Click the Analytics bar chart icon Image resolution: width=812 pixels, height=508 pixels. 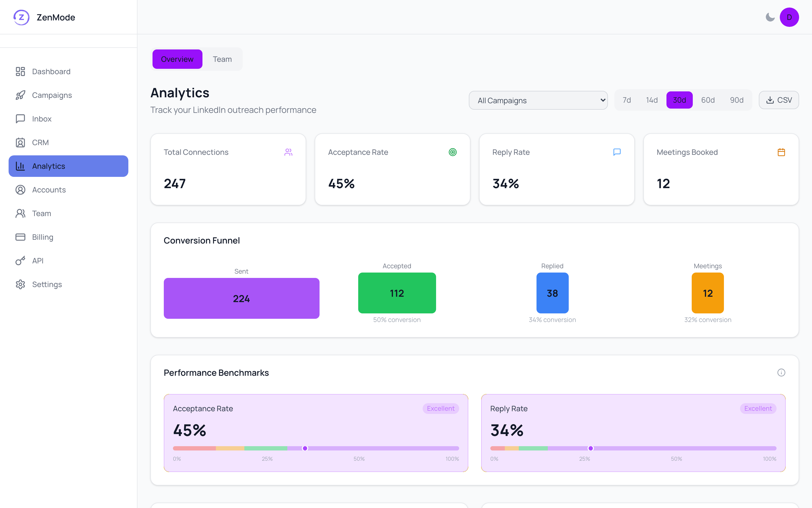click(x=20, y=166)
